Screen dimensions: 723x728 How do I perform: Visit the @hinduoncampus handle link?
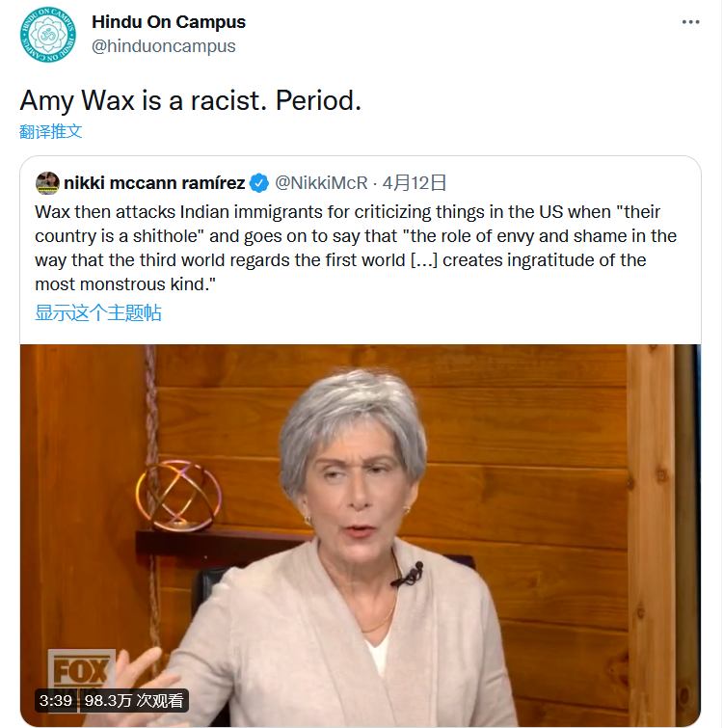coord(163,46)
